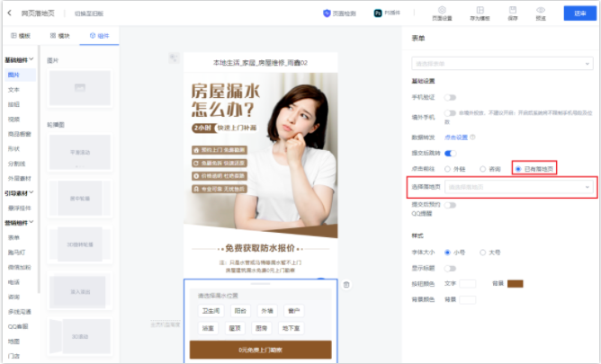Screen dimensions: 601x364
Task: Click help icon next to 点击设置
Action: (472, 137)
